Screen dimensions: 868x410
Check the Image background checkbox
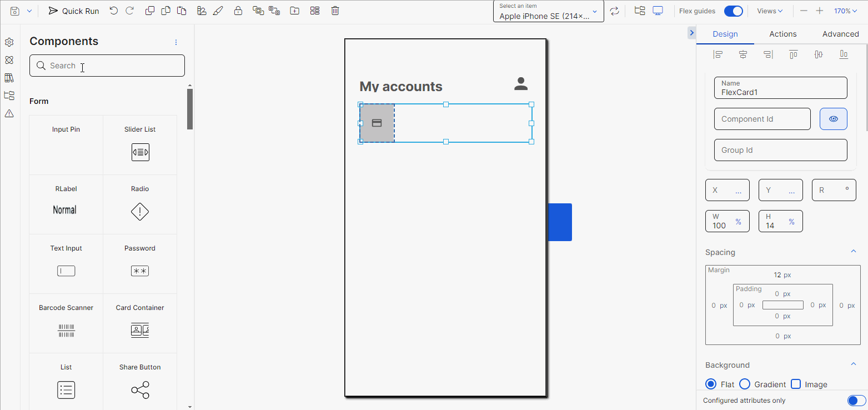[795, 384]
